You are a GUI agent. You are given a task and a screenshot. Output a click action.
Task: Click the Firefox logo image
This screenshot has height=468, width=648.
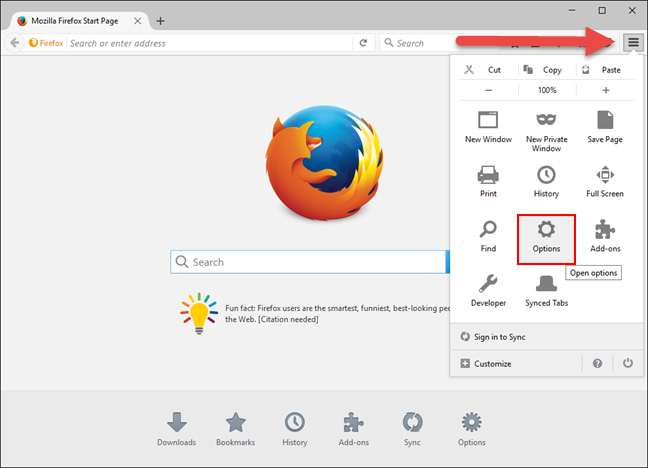(324, 162)
